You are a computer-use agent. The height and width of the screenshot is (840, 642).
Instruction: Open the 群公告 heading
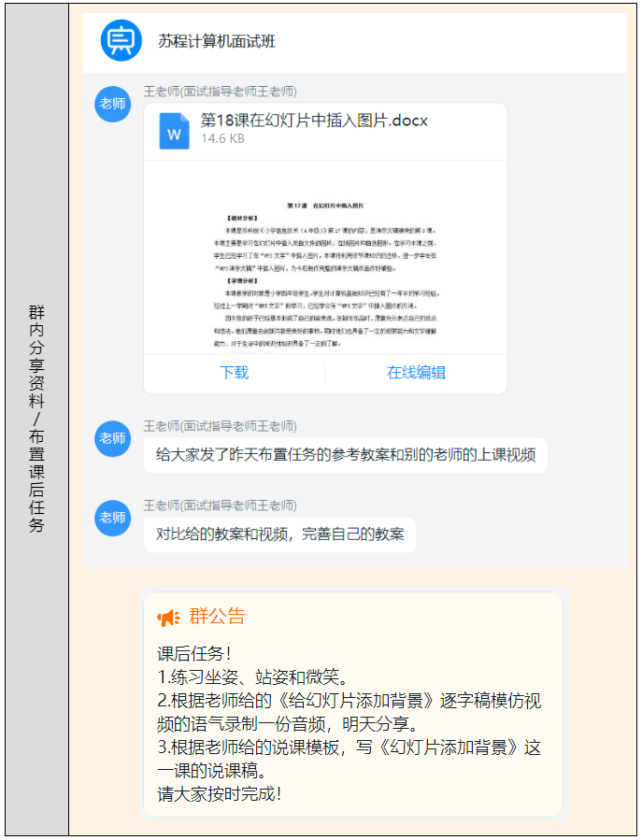(x=217, y=617)
